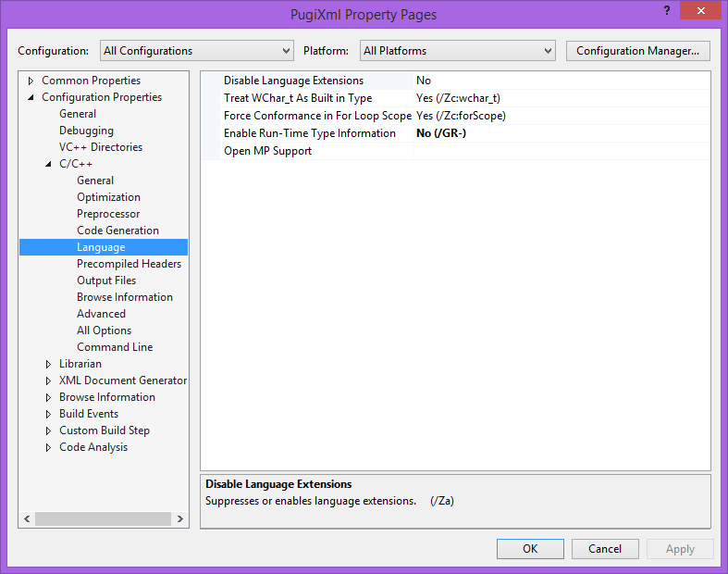The width and height of the screenshot is (728, 574).
Task: Select the Debugging page
Action: [86, 131]
